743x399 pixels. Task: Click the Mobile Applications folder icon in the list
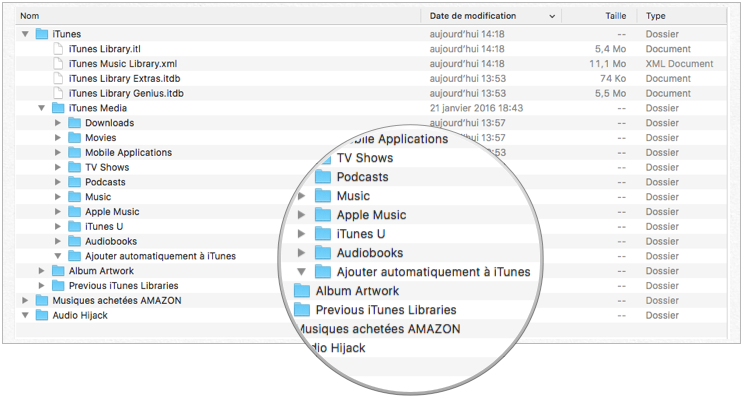[74, 153]
